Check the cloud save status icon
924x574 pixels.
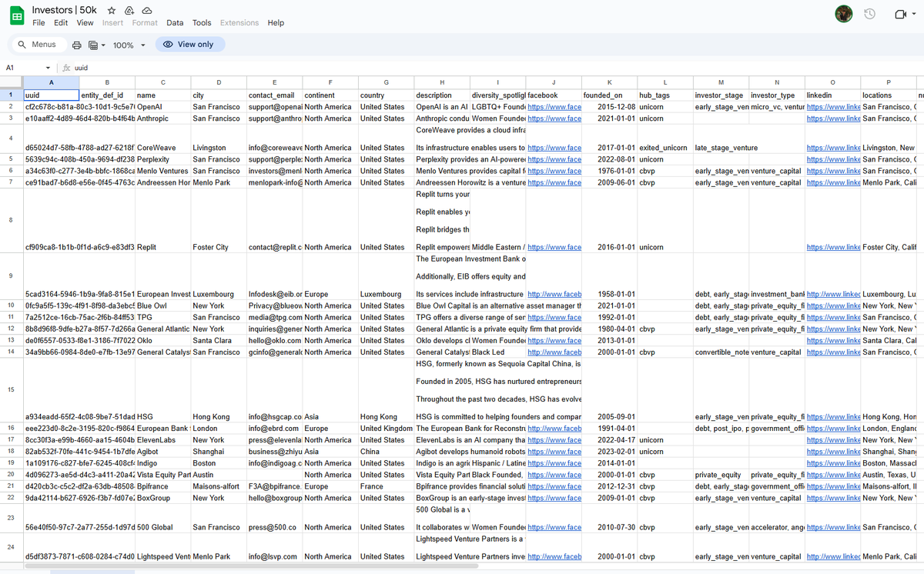click(x=148, y=10)
